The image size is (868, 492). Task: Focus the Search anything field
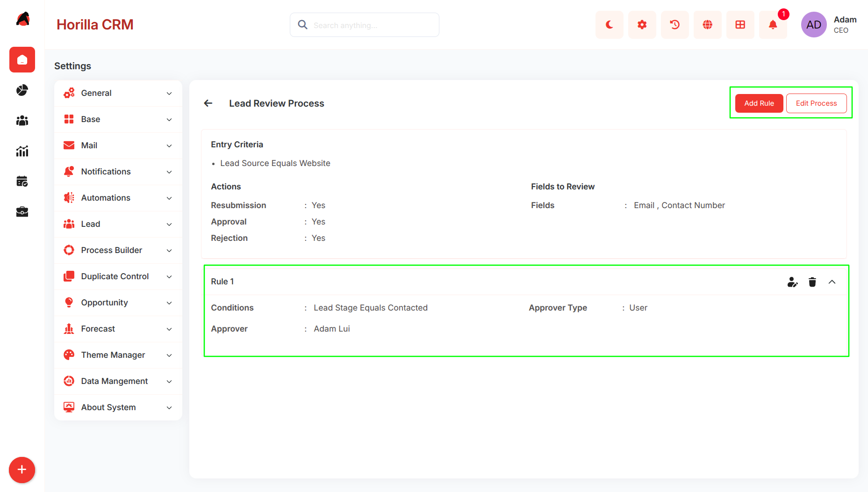[x=365, y=25]
